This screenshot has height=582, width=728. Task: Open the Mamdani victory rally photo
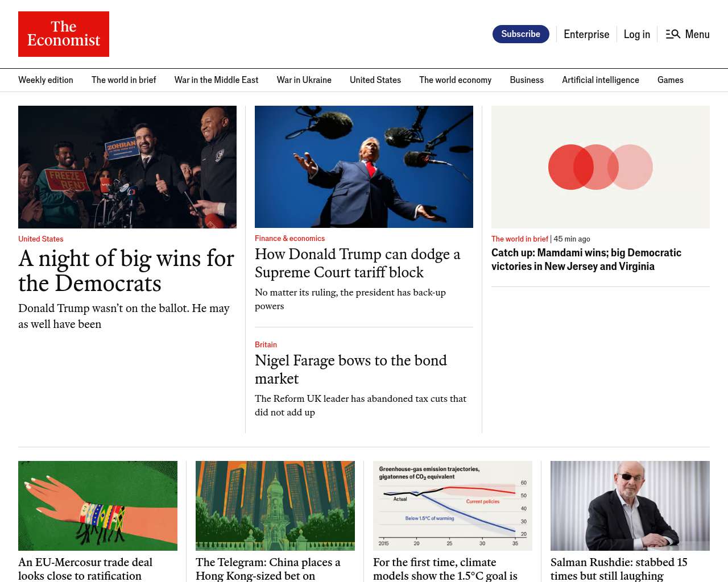click(127, 167)
